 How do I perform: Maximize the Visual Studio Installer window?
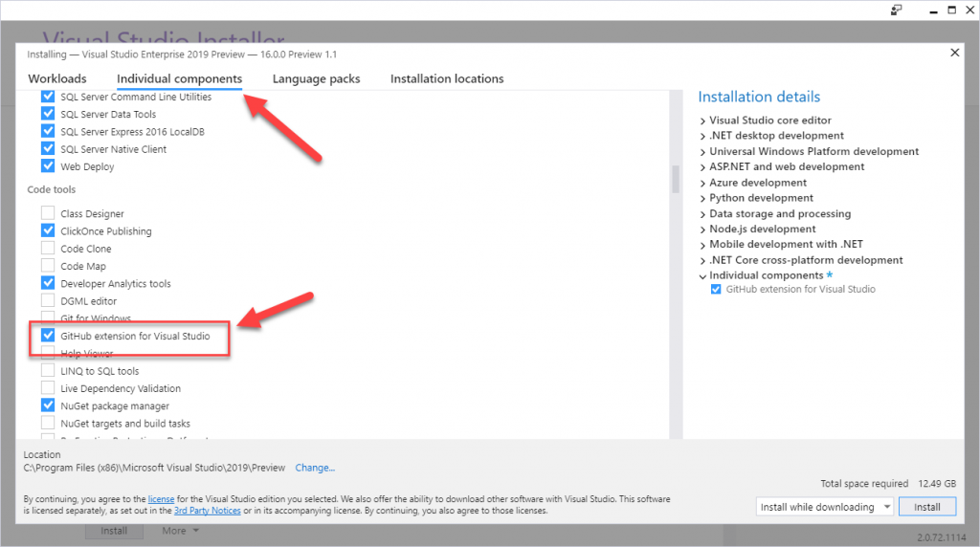pos(952,10)
